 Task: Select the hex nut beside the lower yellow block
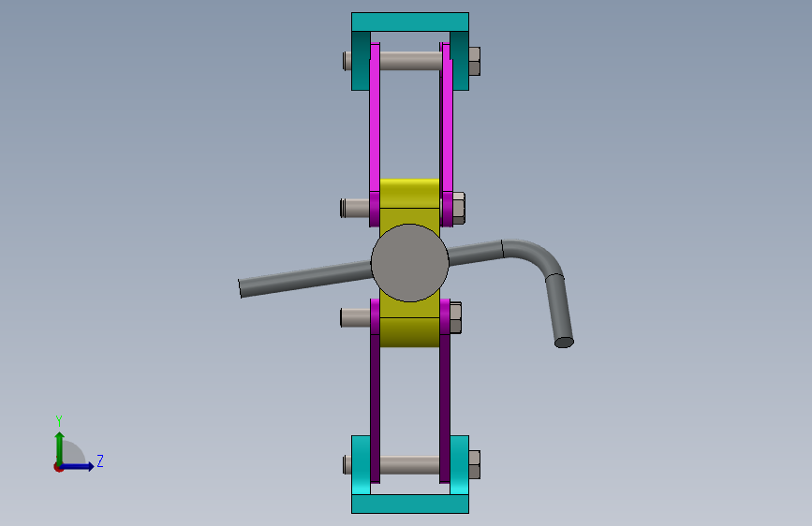click(456, 318)
